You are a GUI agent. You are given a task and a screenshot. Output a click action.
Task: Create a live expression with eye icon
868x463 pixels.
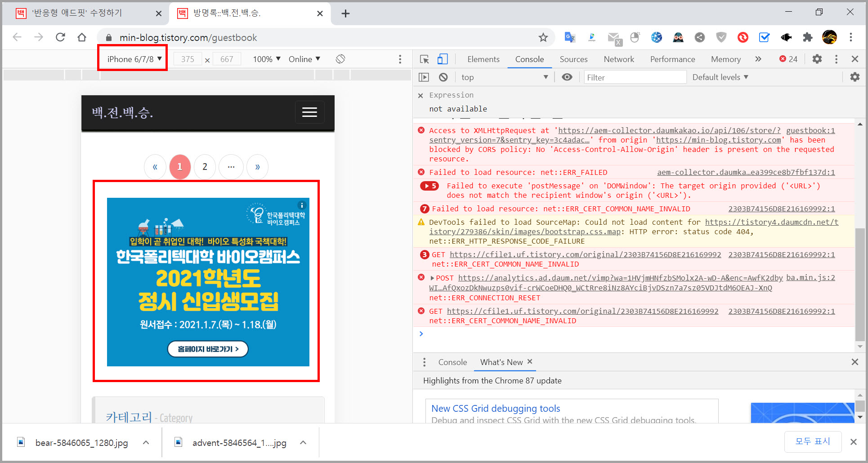pyautogui.click(x=567, y=77)
